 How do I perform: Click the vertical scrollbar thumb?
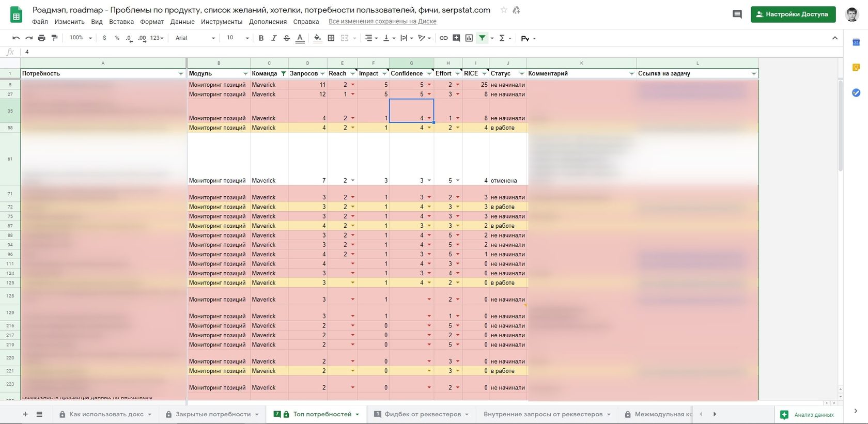(840, 125)
